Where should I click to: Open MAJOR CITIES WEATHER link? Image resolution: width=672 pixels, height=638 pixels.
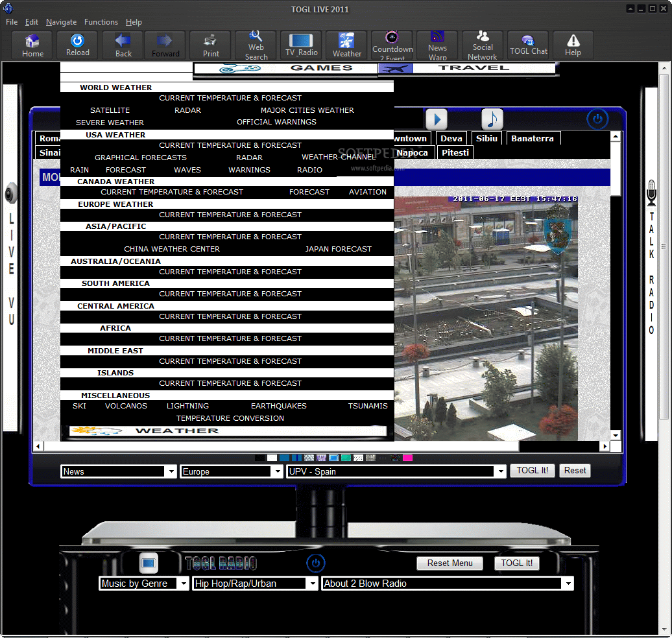coord(307,110)
